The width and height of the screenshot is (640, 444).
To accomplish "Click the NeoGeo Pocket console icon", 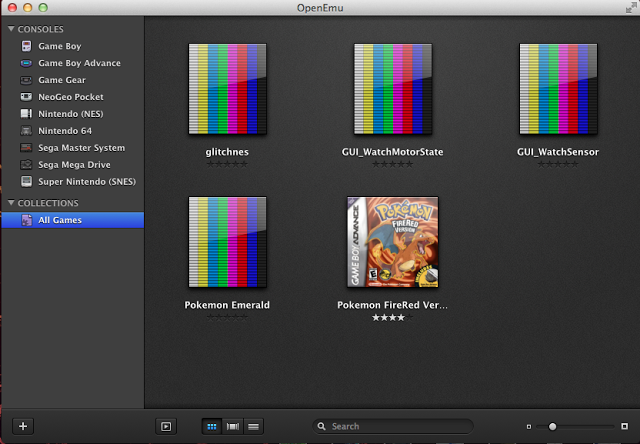I will pos(26,97).
